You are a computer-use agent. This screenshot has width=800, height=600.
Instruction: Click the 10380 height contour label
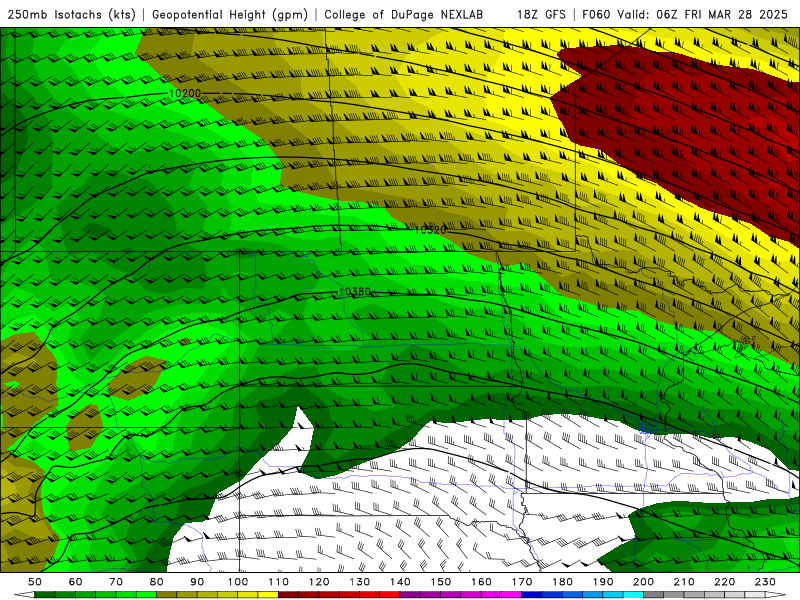pyautogui.click(x=355, y=291)
